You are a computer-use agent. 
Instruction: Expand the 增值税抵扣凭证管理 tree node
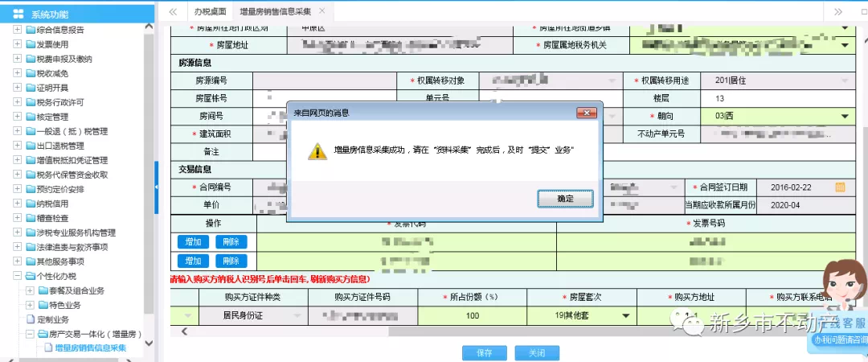[17, 160]
